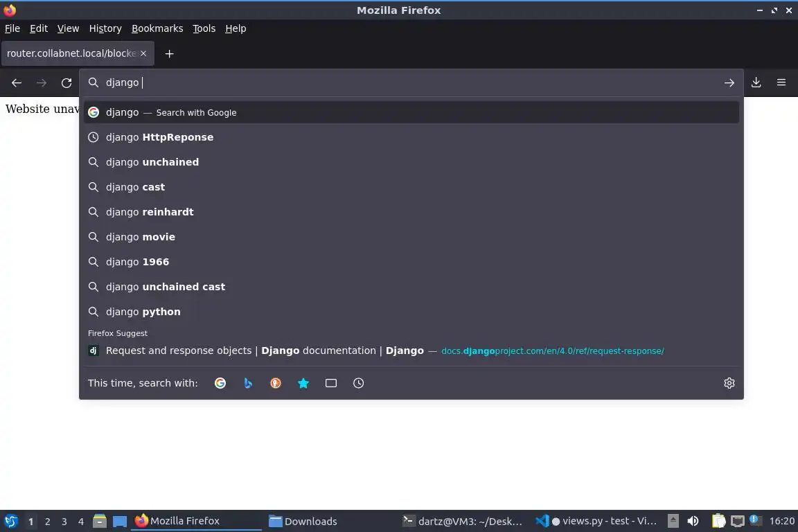The width and height of the screenshot is (798, 532).
Task: Switch to views.py VS Code window
Action: point(596,521)
